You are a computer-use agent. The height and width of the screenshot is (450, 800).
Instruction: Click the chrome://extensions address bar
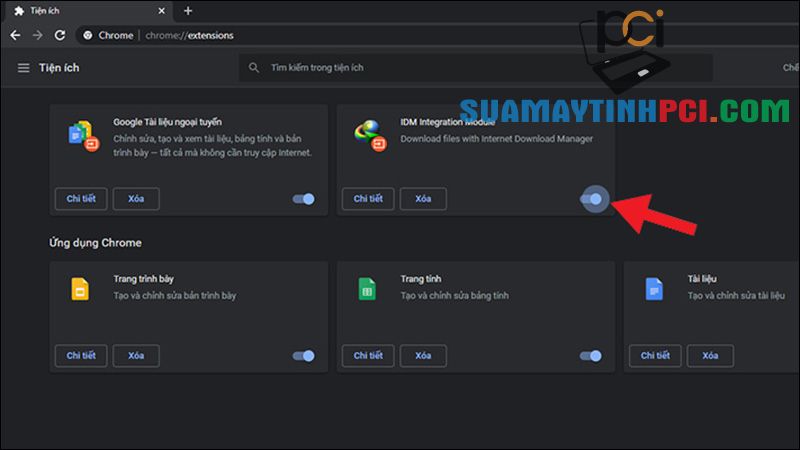(x=300, y=35)
